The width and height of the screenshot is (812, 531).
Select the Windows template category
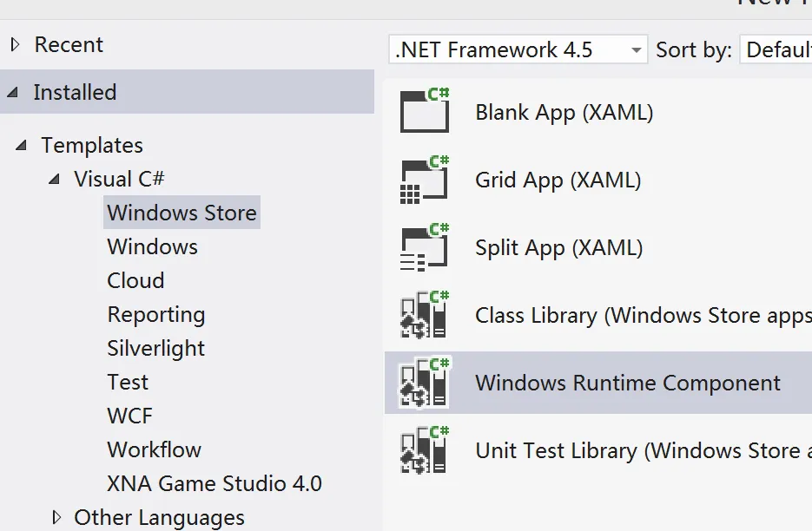(x=152, y=246)
